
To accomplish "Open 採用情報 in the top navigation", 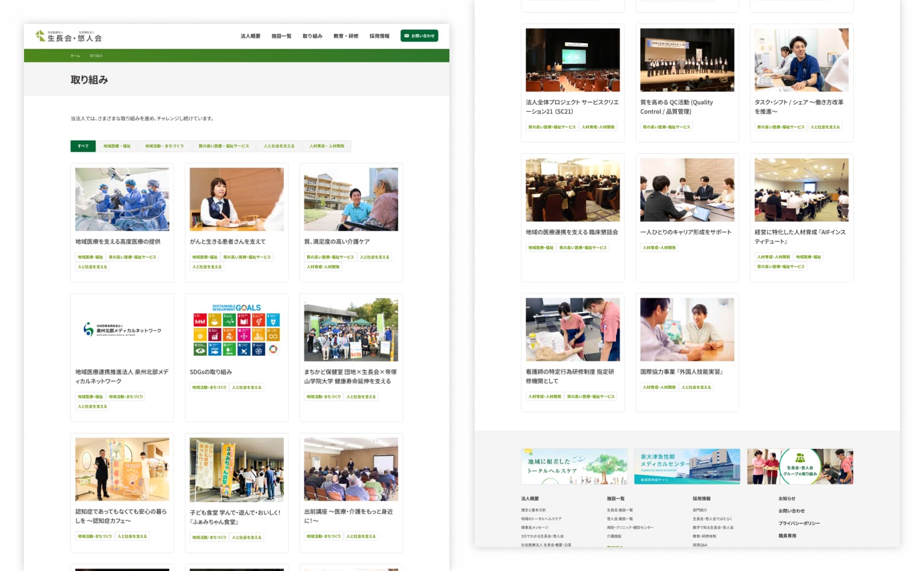I will tap(379, 37).
